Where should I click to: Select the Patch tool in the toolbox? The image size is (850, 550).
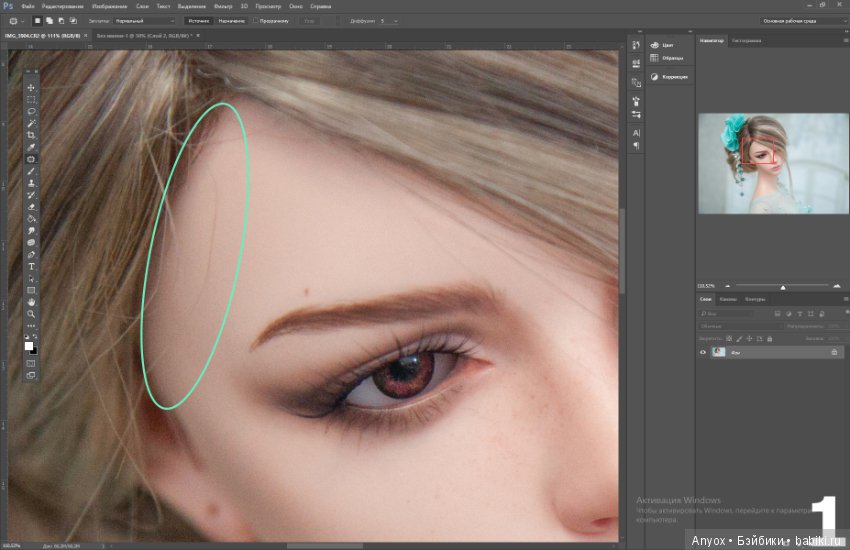pyautogui.click(x=31, y=159)
